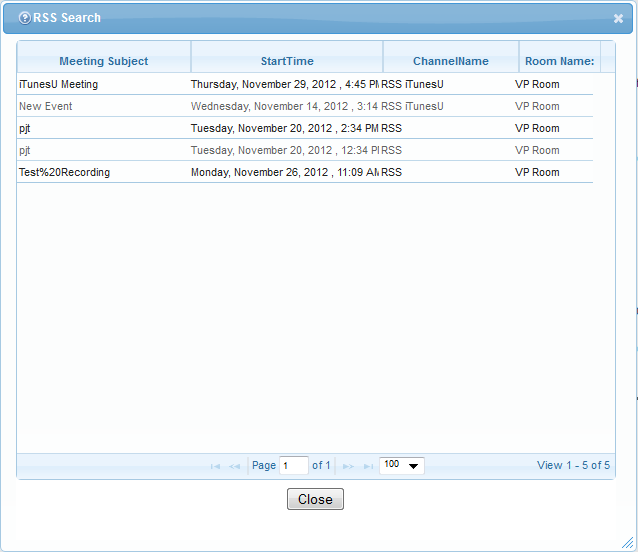Screen dimensions: 638x552
Task: Click the page number input field
Action: [x=293, y=465]
